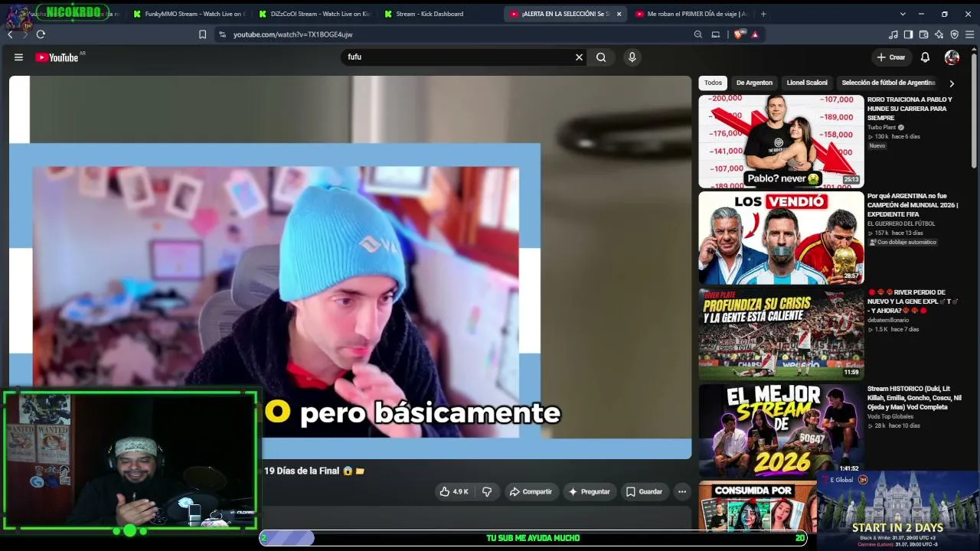The width and height of the screenshot is (980, 551).
Task: Open the Vods Top Globales channel link
Action: click(890, 417)
